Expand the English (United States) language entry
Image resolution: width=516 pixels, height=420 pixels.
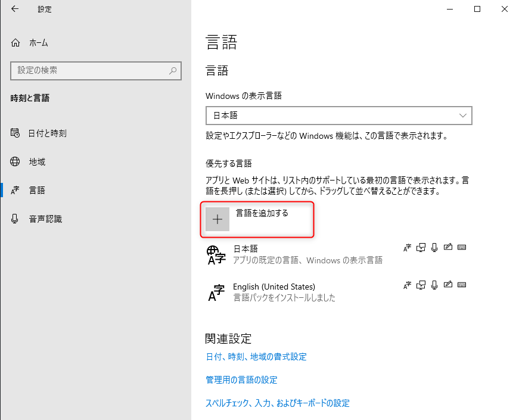click(298, 292)
